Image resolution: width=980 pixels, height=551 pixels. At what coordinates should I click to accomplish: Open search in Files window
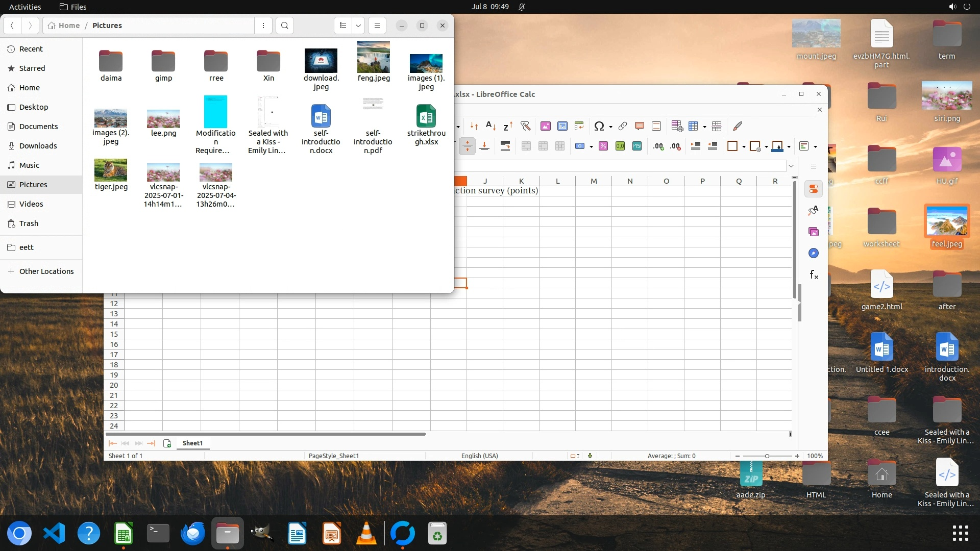pos(285,26)
